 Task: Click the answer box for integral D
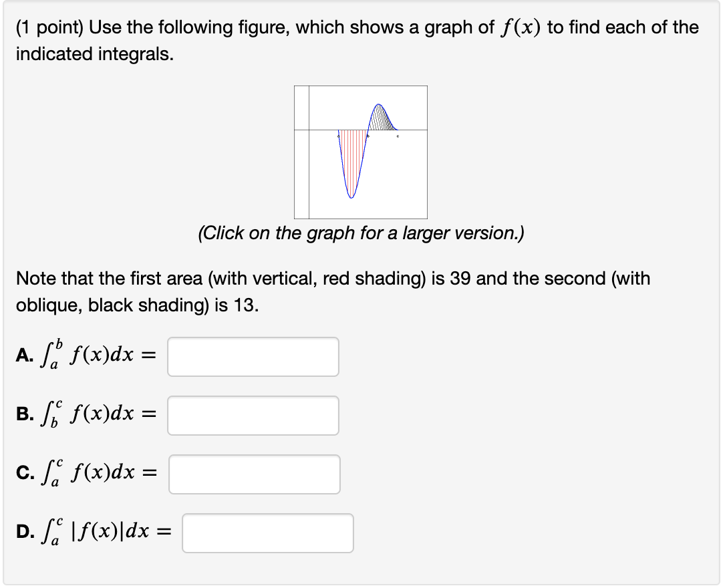tap(267, 533)
